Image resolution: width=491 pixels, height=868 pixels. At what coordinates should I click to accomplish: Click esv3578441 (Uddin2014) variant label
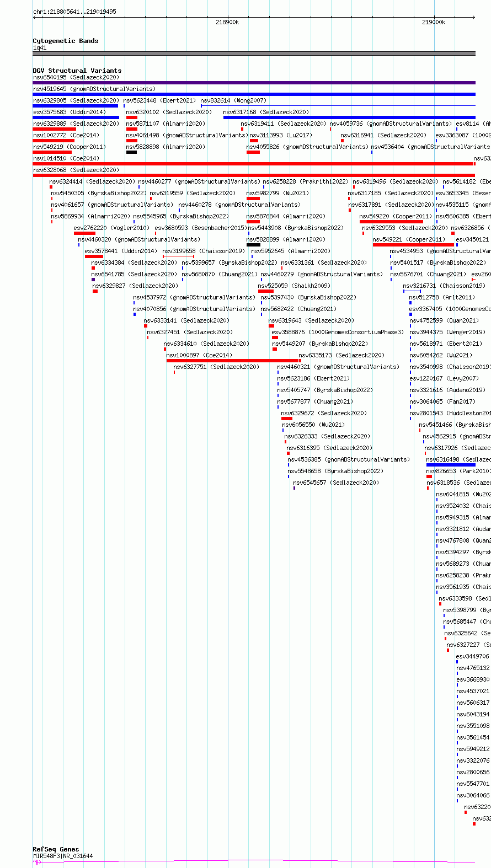tap(121, 251)
